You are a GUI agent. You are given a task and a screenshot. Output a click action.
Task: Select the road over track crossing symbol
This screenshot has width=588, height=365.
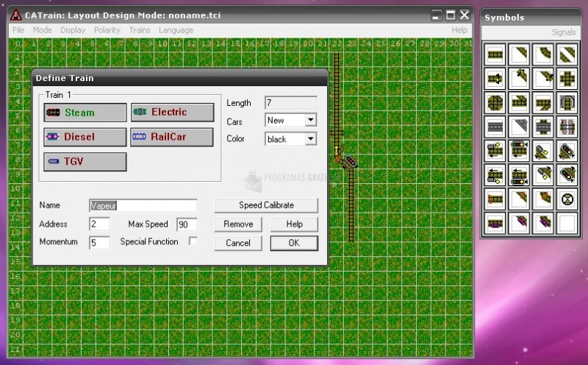pos(543,127)
